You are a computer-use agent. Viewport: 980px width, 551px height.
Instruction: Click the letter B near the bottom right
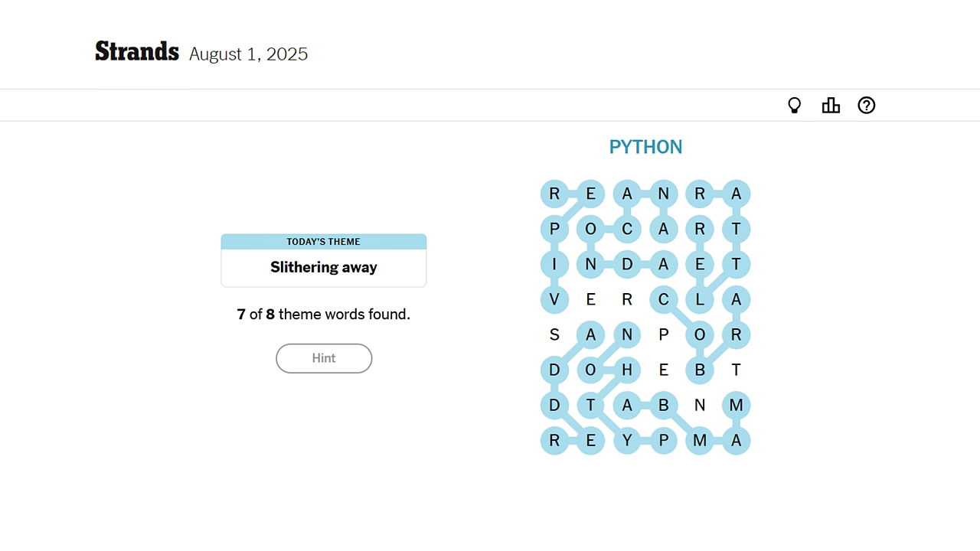(700, 370)
